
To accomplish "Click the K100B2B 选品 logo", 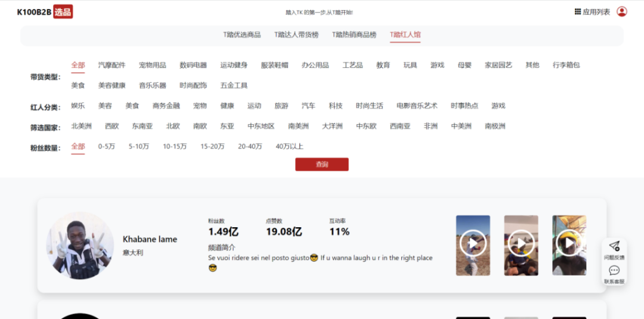I will click(45, 12).
